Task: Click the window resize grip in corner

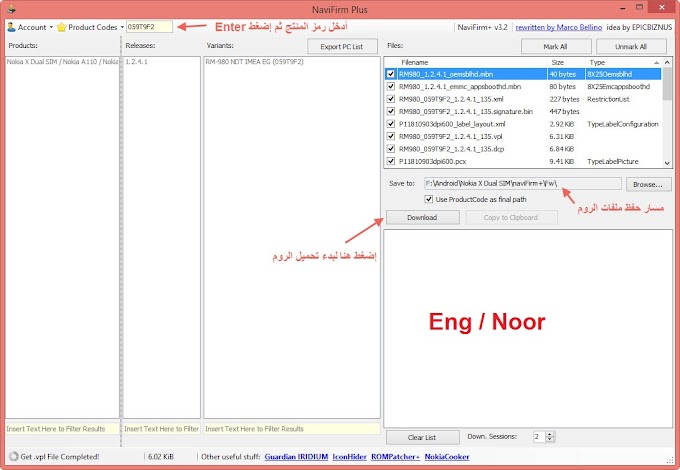Action: (670, 460)
